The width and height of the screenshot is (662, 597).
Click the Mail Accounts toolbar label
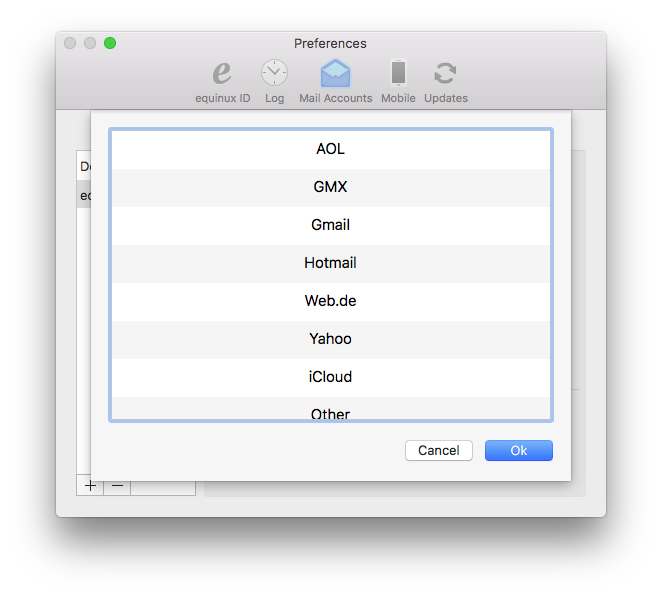click(336, 98)
